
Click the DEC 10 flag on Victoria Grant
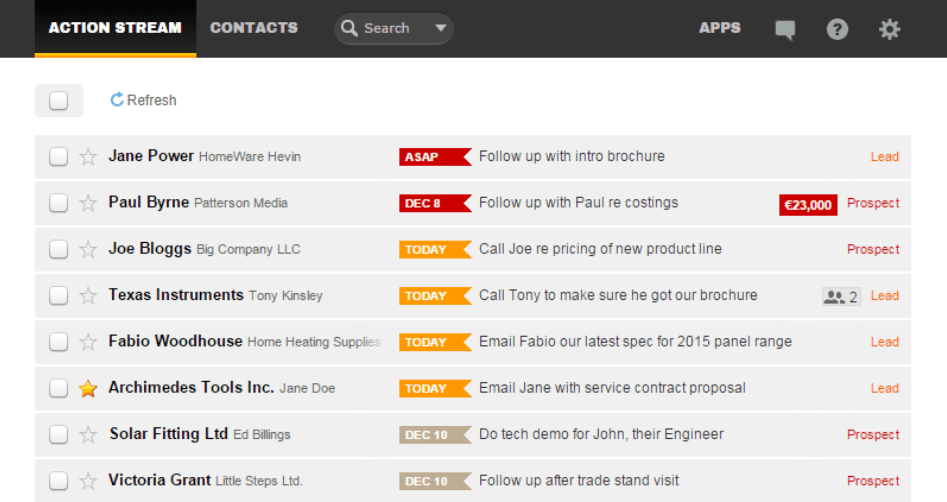point(435,481)
